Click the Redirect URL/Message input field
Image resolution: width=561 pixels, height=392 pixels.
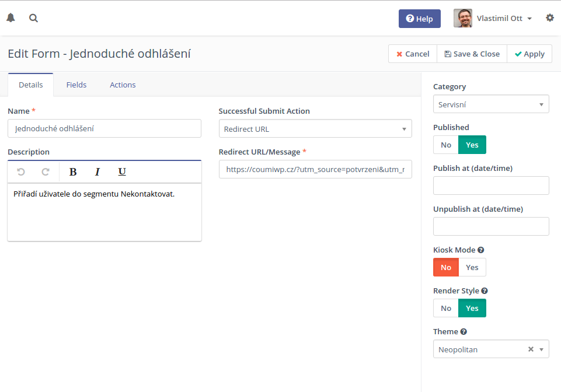(315, 169)
